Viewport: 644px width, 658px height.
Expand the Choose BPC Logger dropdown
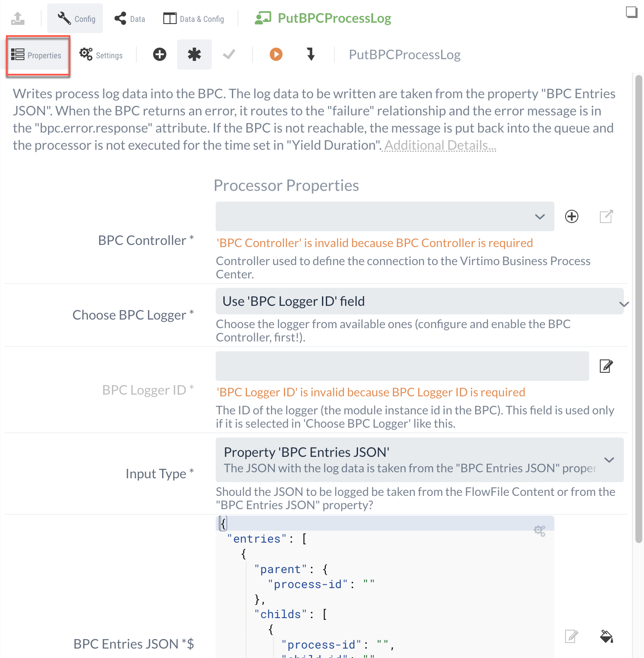(419, 301)
